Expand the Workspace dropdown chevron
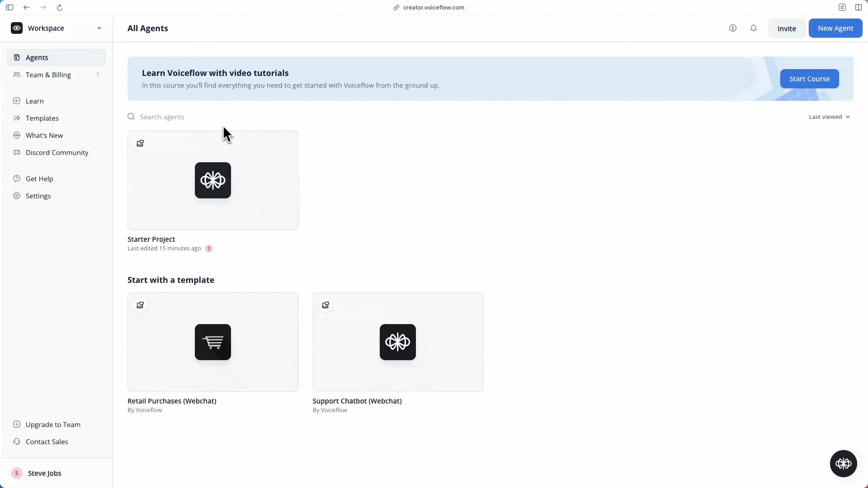The height and width of the screenshot is (488, 868). pyautogui.click(x=99, y=28)
